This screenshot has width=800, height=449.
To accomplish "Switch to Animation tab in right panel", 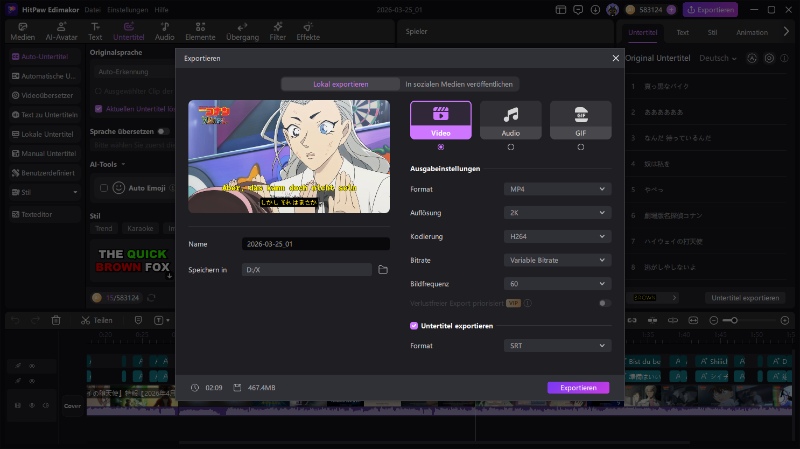I will 752,32.
